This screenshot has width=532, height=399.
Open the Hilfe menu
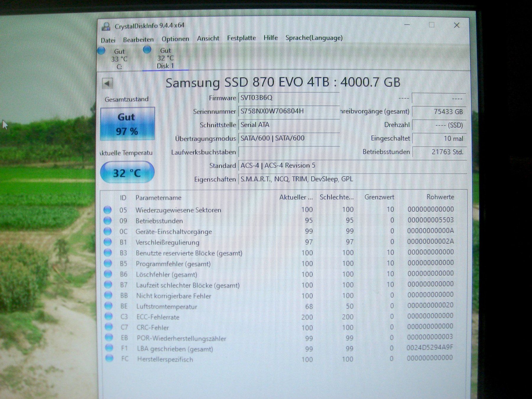(x=271, y=38)
